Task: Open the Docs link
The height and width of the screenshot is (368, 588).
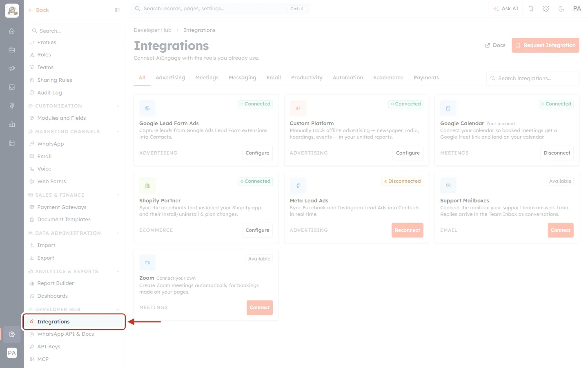Action: pos(495,45)
